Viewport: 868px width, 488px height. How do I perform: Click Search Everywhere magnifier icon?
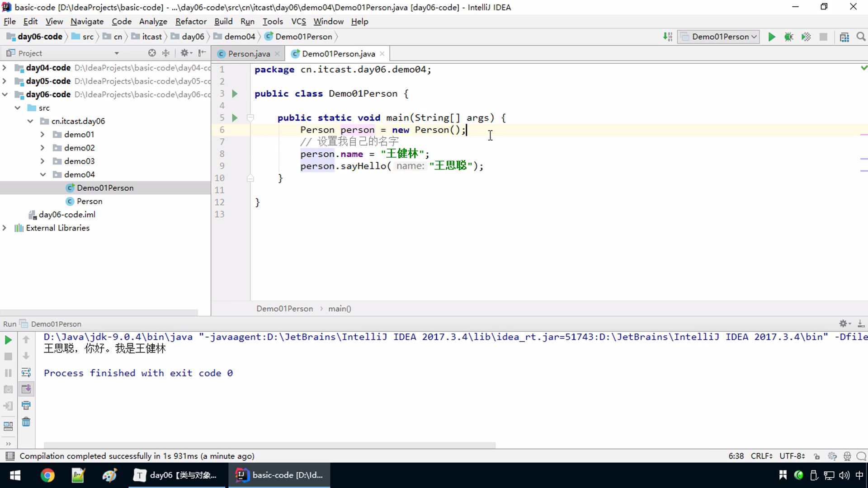[861, 37]
